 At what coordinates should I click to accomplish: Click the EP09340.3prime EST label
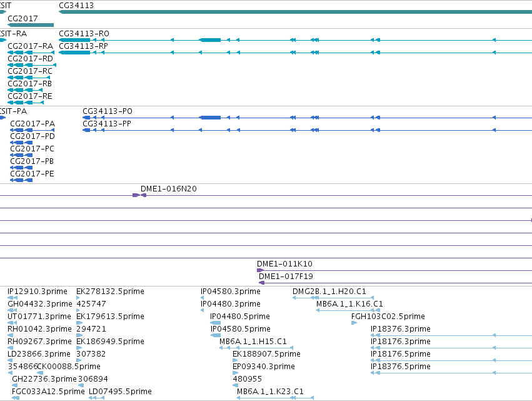[x=264, y=367]
